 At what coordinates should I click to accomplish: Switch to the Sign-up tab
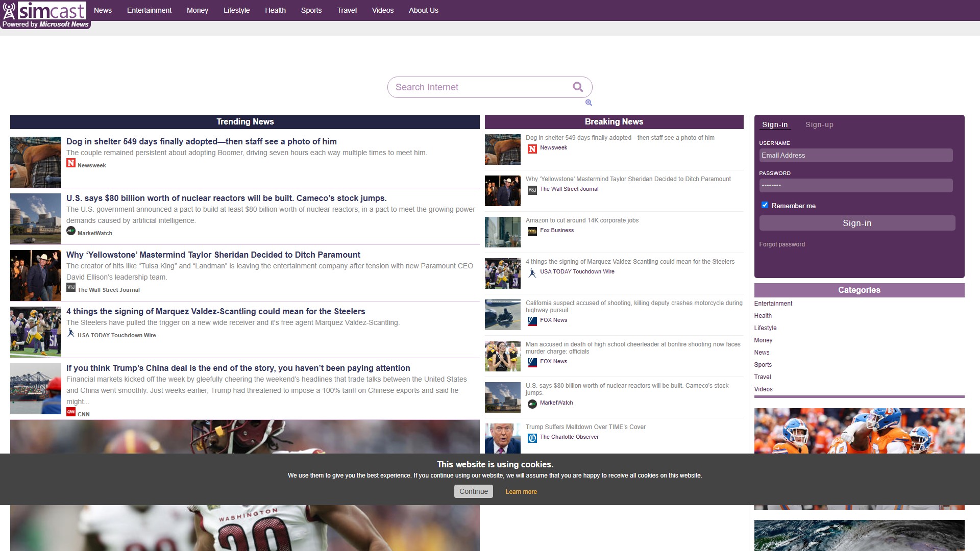[819, 125]
